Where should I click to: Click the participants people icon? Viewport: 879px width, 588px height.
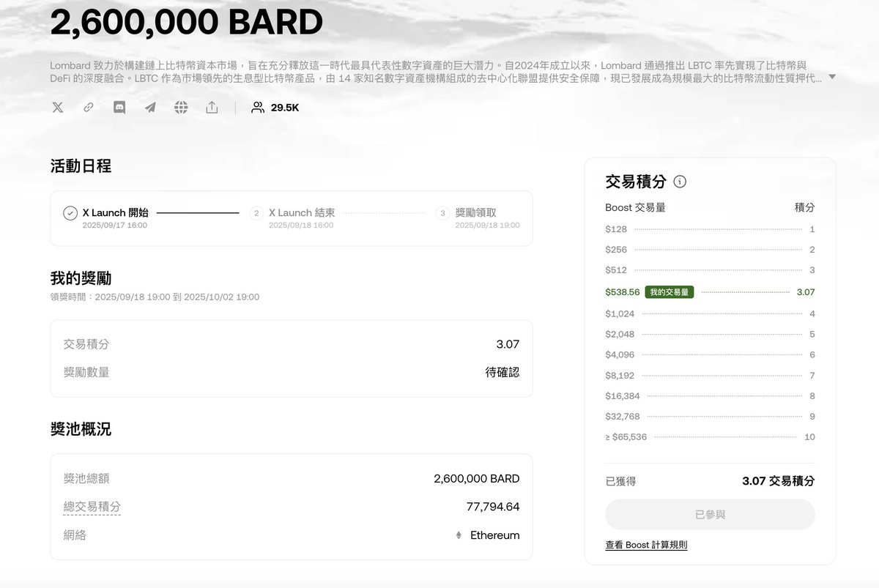[x=258, y=108]
